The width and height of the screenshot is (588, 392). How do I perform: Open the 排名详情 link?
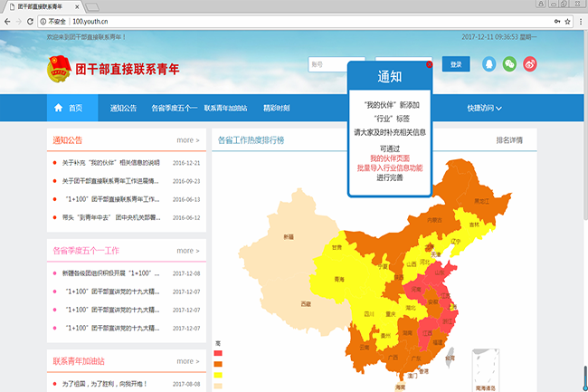tap(509, 140)
